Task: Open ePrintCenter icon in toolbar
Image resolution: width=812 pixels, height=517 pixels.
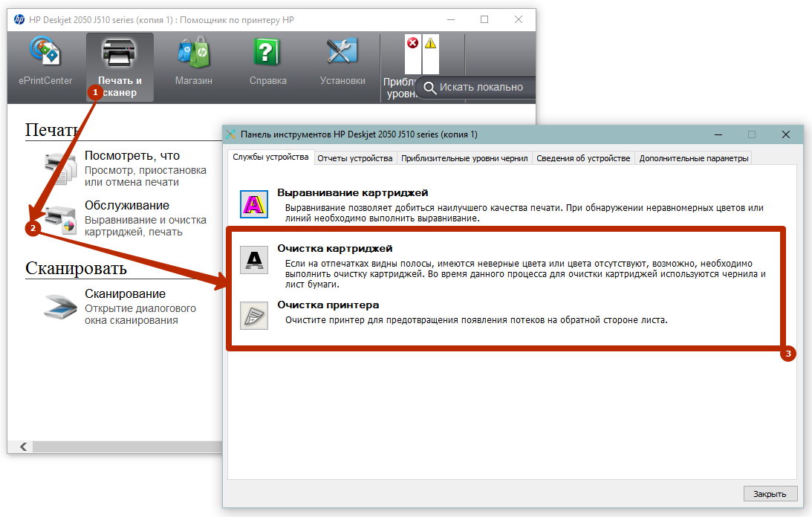Action: tap(45, 53)
